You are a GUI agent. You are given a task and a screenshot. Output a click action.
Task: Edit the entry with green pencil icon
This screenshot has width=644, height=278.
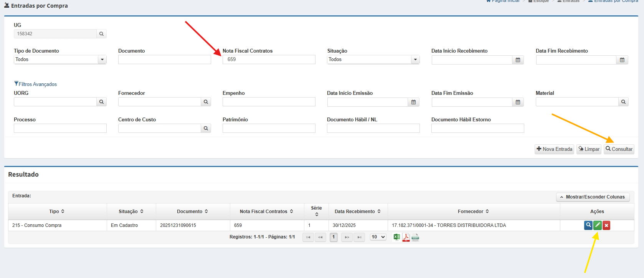(597, 225)
